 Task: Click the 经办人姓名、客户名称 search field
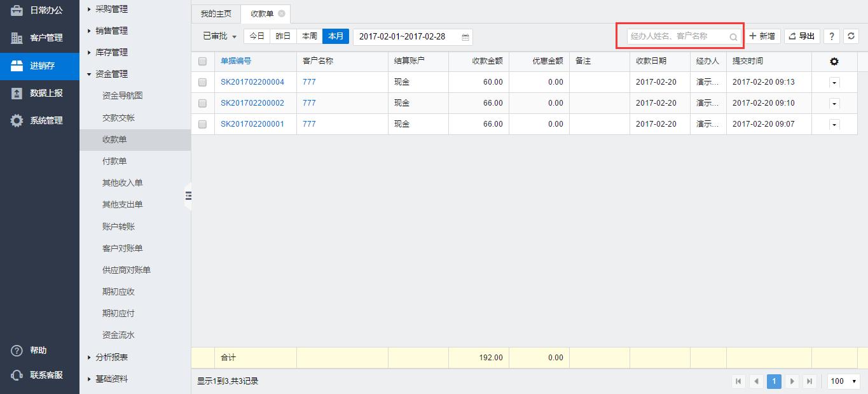coord(677,36)
